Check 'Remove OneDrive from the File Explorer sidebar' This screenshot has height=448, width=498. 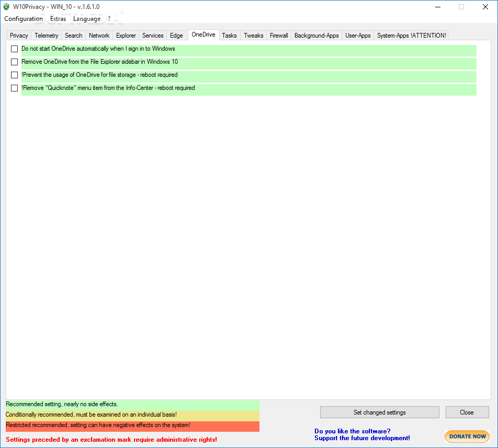point(14,62)
